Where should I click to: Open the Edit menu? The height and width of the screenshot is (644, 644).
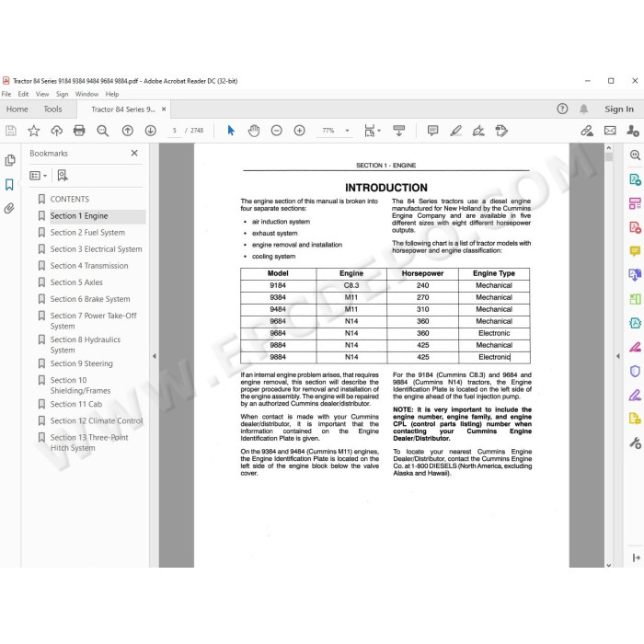coord(23,94)
